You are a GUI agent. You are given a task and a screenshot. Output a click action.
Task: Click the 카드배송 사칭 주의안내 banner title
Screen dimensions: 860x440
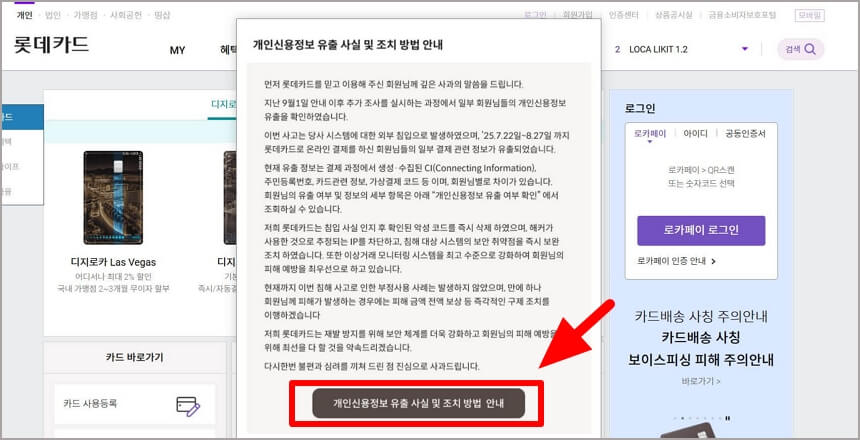[701, 317]
